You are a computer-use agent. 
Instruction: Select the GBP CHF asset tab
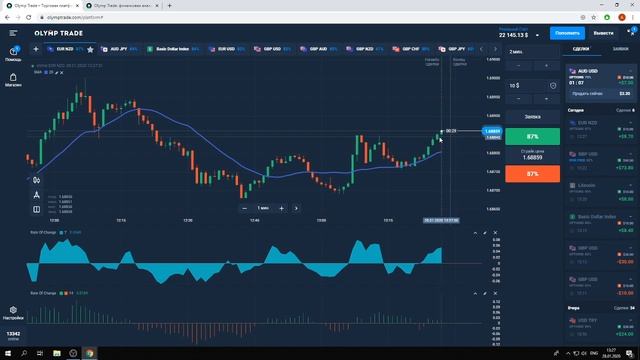tap(411, 49)
